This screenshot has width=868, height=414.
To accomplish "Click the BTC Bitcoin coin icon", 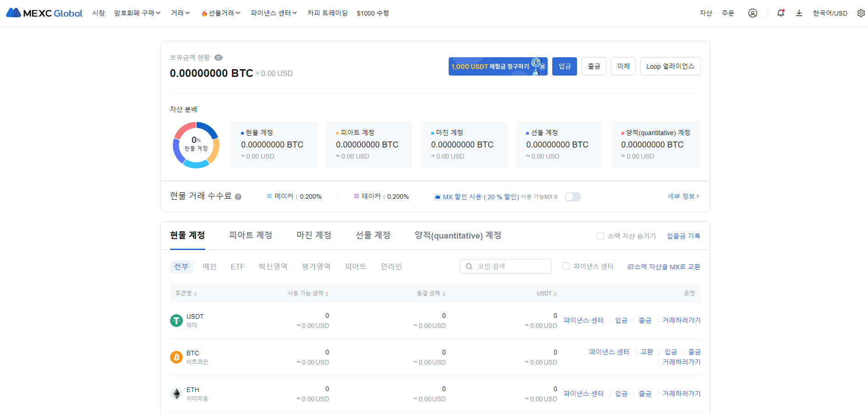I will tap(176, 357).
